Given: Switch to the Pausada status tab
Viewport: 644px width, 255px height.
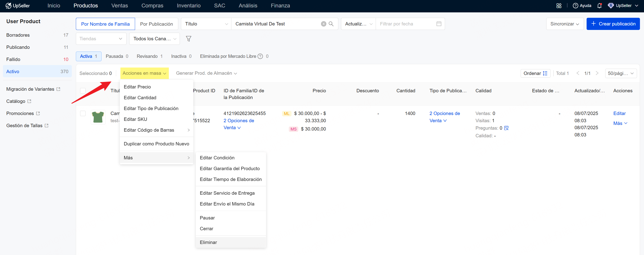Looking at the screenshot, I should 117,56.
